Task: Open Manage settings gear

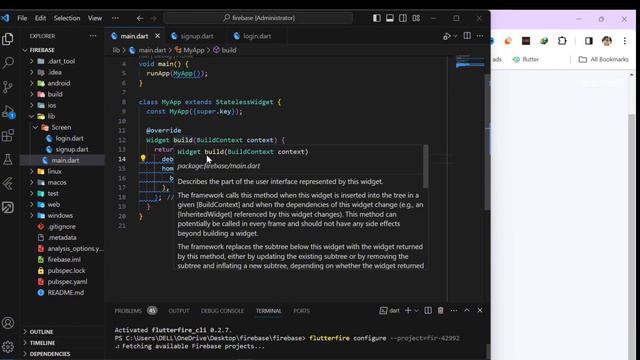Action: pos(8,347)
